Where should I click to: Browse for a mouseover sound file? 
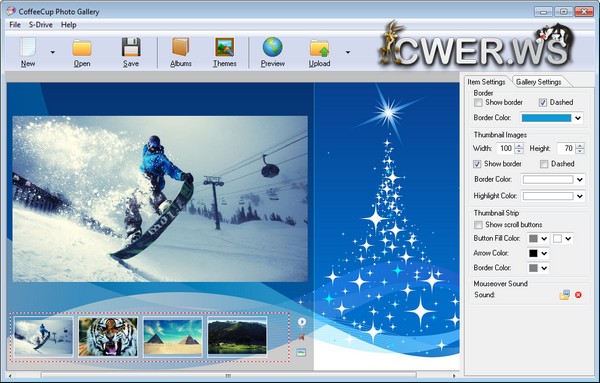coord(564,295)
